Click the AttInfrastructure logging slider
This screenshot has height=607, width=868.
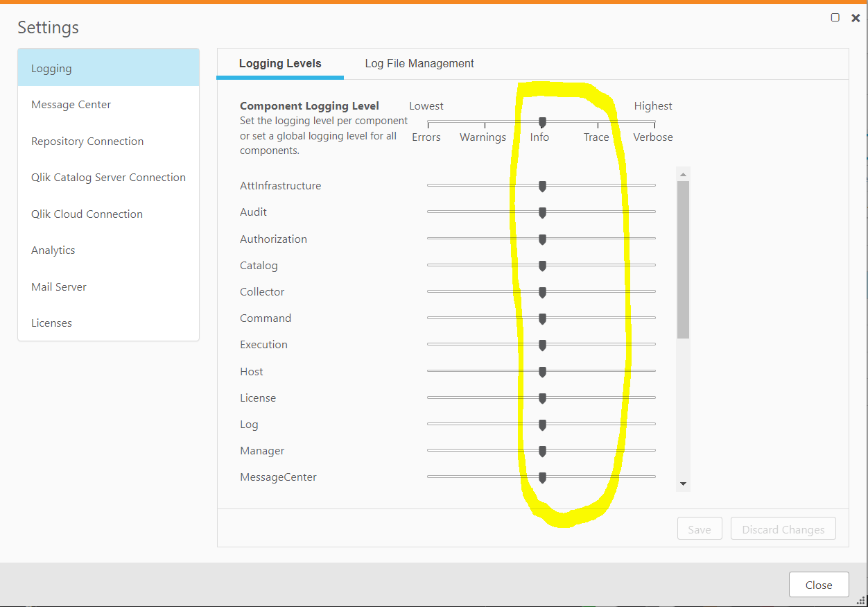click(x=542, y=186)
